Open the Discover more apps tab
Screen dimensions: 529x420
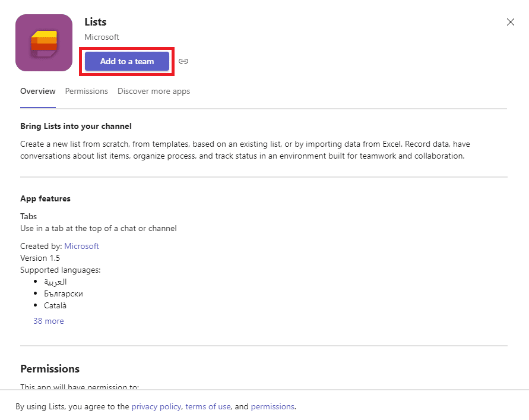(x=154, y=91)
